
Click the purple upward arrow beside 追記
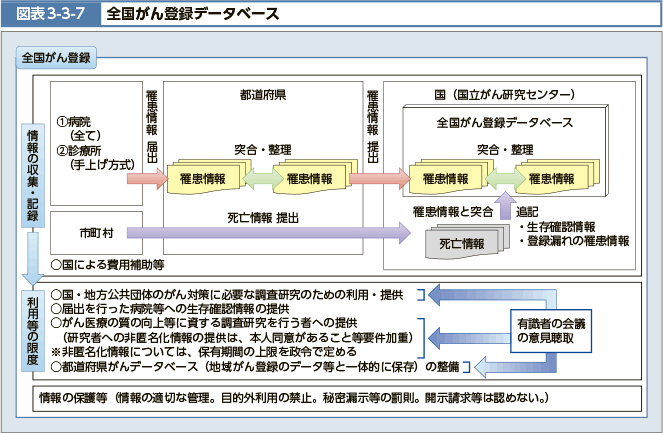[x=505, y=207]
